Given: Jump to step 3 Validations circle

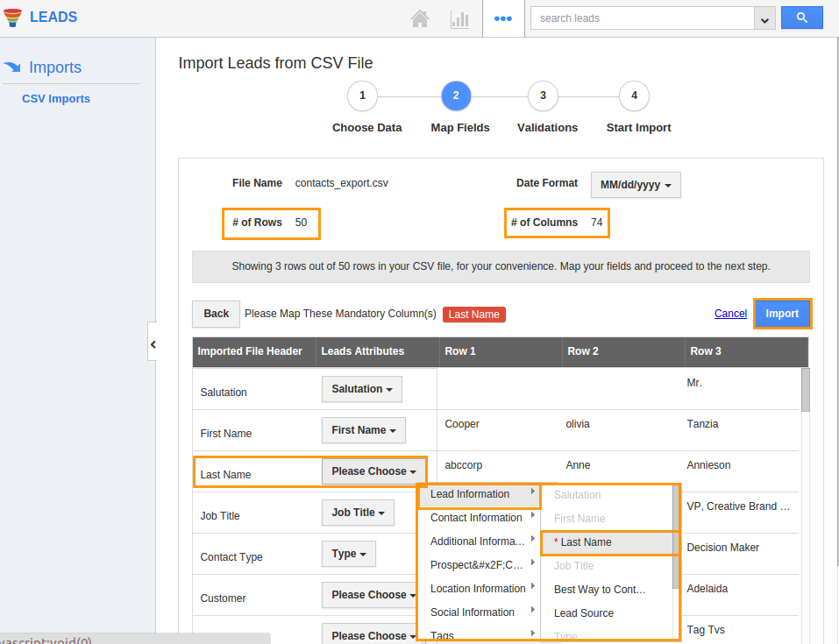Looking at the screenshot, I should pyautogui.click(x=543, y=96).
